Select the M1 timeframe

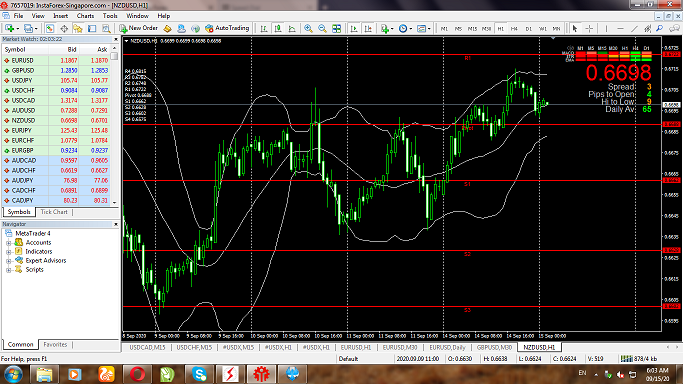pyautogui.click(x=444, y=29)
